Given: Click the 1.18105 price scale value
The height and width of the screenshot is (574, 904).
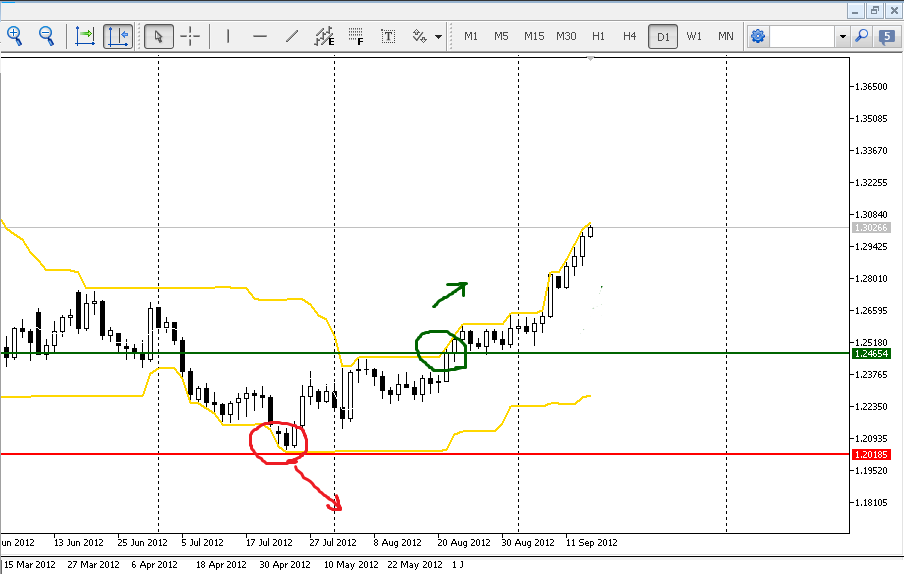Looking at the screenshot, I should pos(871,503).
